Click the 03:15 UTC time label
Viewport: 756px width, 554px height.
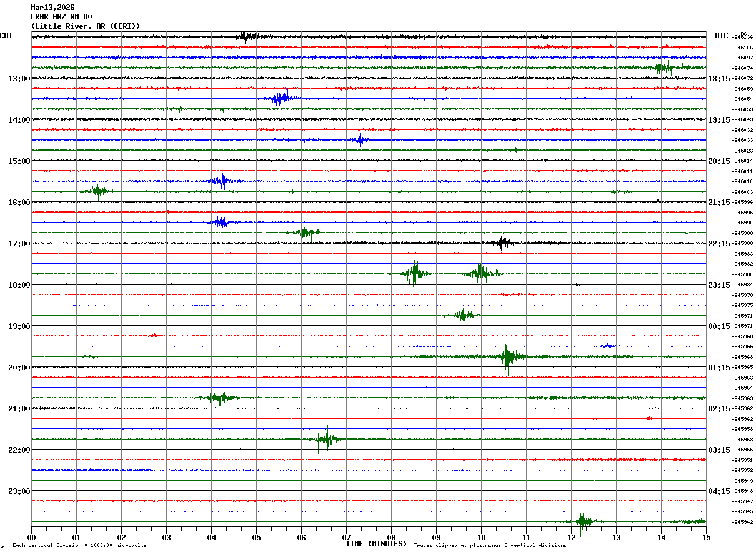click(719, 450)
